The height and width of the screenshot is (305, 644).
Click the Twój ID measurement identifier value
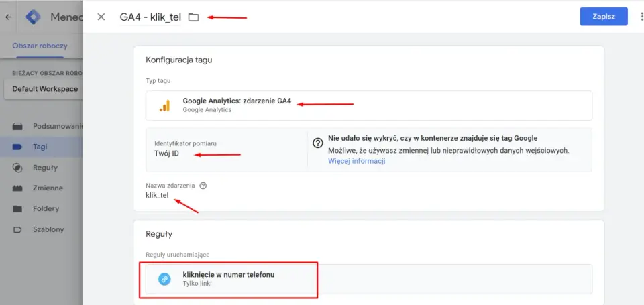click(x=166, y=154)
